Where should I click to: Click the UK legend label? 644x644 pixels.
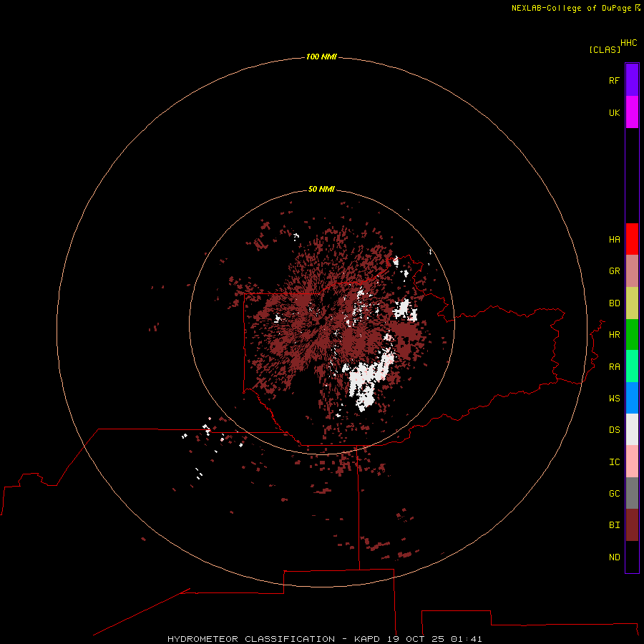[614, 112]
